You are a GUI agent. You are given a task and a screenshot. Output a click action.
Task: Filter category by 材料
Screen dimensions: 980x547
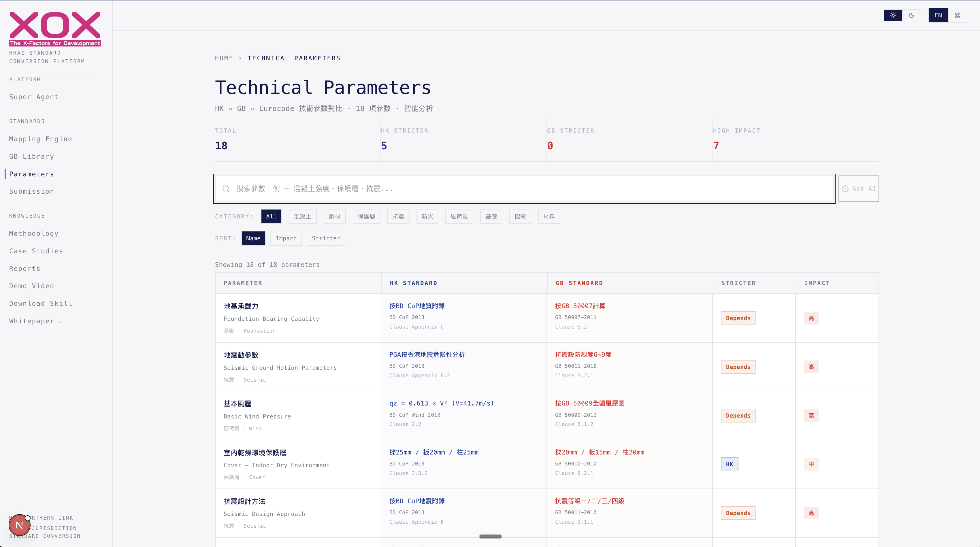pyautogui.click(x=549, y=216)
